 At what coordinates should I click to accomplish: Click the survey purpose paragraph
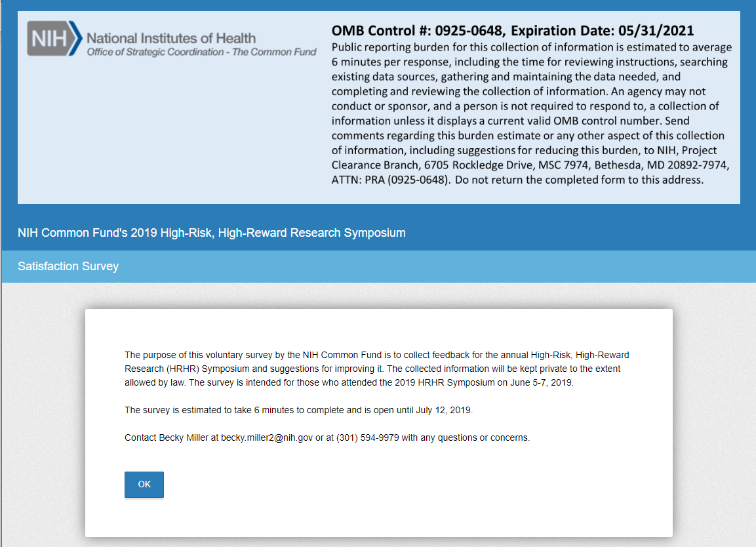point(376,369)
